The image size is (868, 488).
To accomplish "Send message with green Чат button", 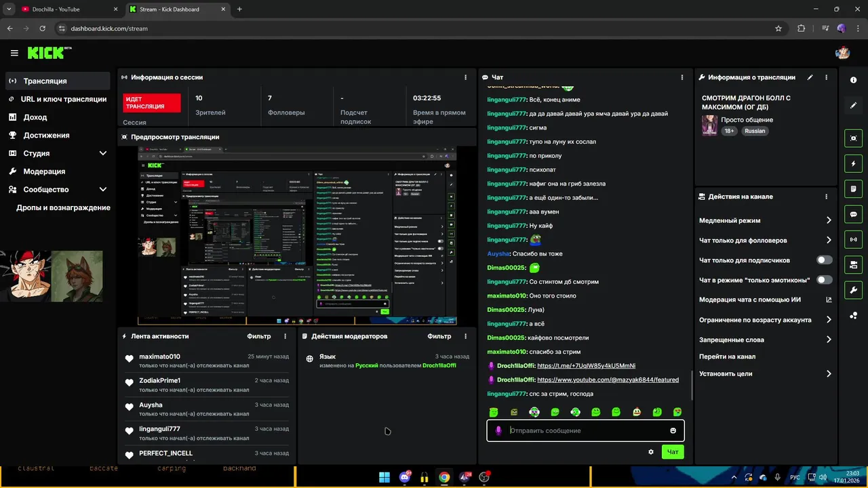I will [x=673, y=452].
